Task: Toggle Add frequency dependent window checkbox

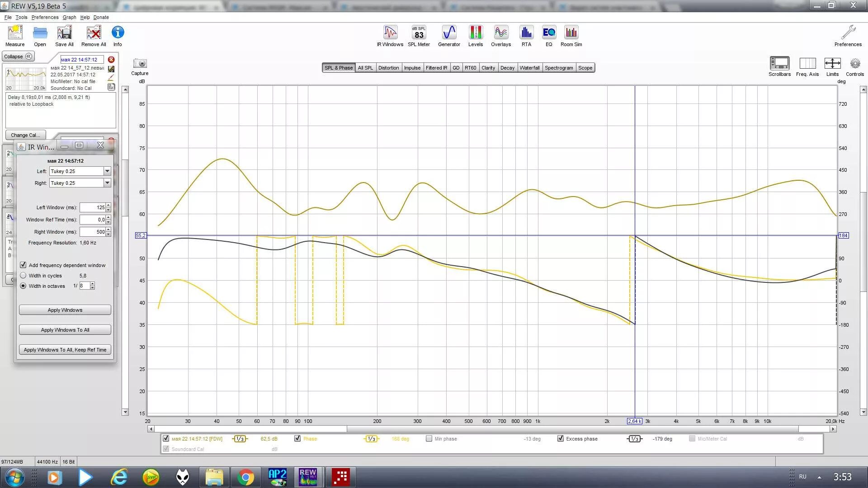Action: (23, 265)
